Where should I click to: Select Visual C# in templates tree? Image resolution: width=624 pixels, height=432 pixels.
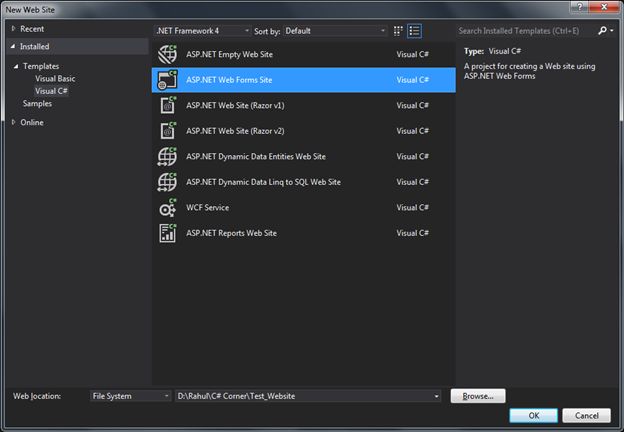pos(51,91)
